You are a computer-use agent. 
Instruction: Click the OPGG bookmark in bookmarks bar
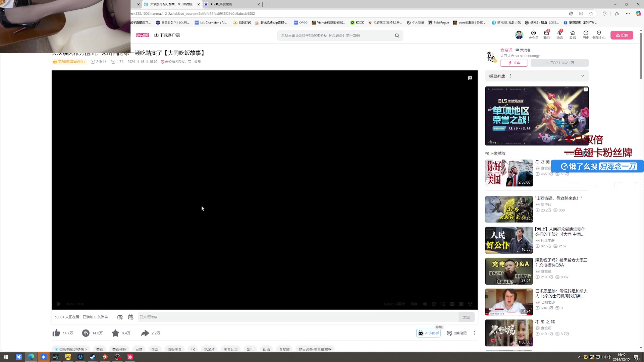tap(301, 22)
